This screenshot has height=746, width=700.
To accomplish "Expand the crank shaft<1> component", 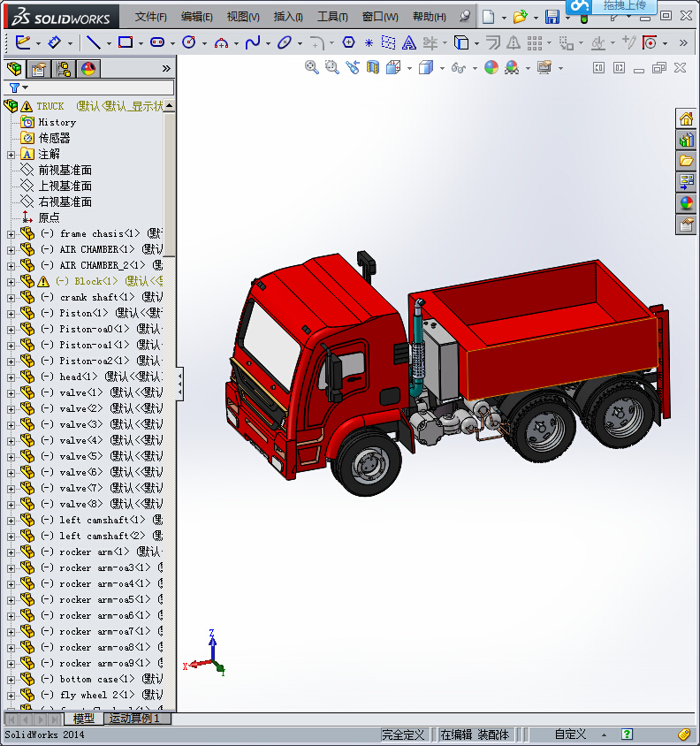I will (x=11, y=298).
